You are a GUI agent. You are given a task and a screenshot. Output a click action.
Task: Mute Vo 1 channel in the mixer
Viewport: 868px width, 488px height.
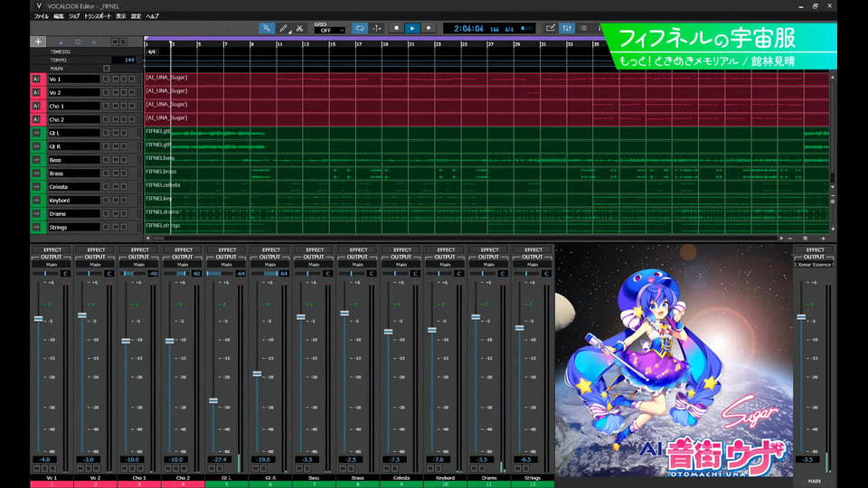pos(36,469)
